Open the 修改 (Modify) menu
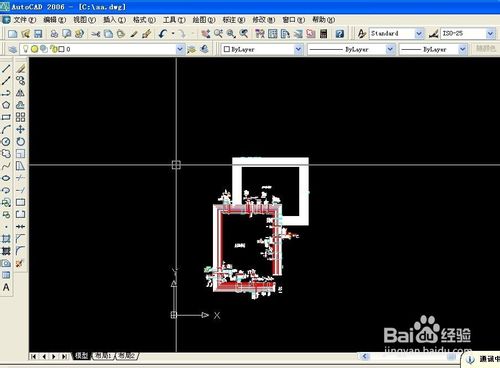 (264, 20)
